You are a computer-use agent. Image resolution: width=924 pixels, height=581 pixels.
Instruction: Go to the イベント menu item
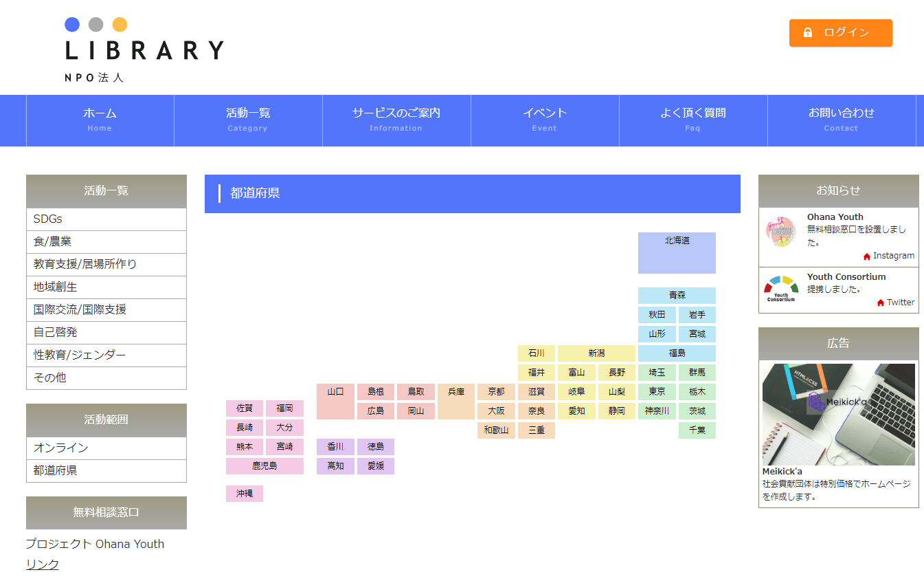[x=545, y=120]
